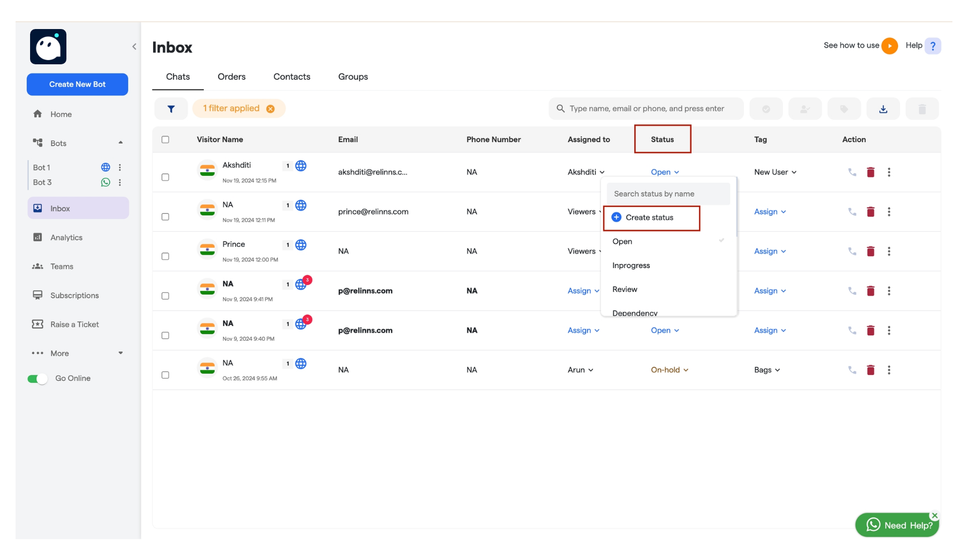The width and height of the screenshot is (968, 560).
Task: Open Analytics in sidebar
Action: click(x=66, y=238)
